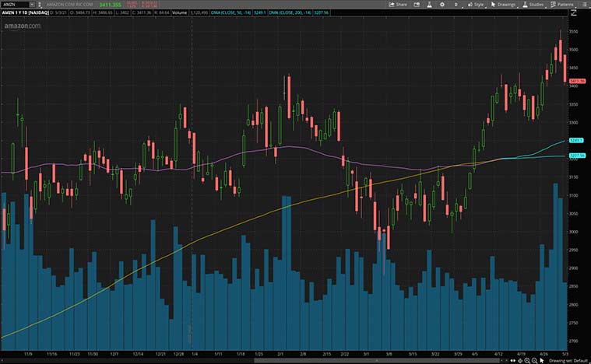Expand the symbol selector dropdown arrow
The width and height of the screenshot is (591, 364).
tap(32, 4)
